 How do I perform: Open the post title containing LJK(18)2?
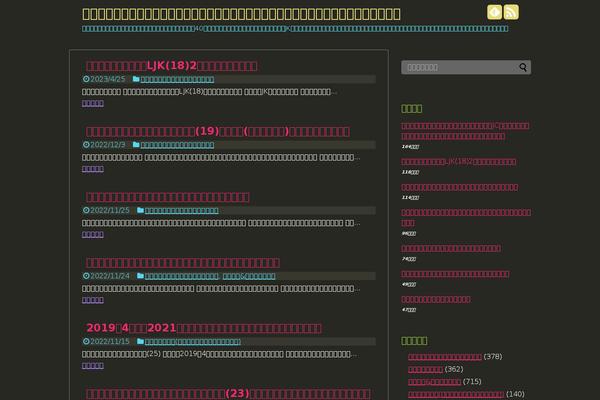click(171, 66)
